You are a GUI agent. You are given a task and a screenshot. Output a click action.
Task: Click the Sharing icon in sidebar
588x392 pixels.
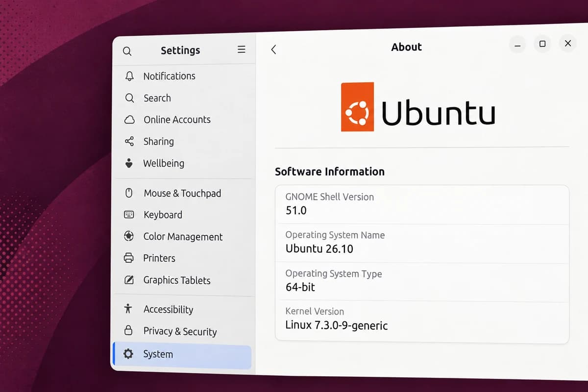(129, 141)
